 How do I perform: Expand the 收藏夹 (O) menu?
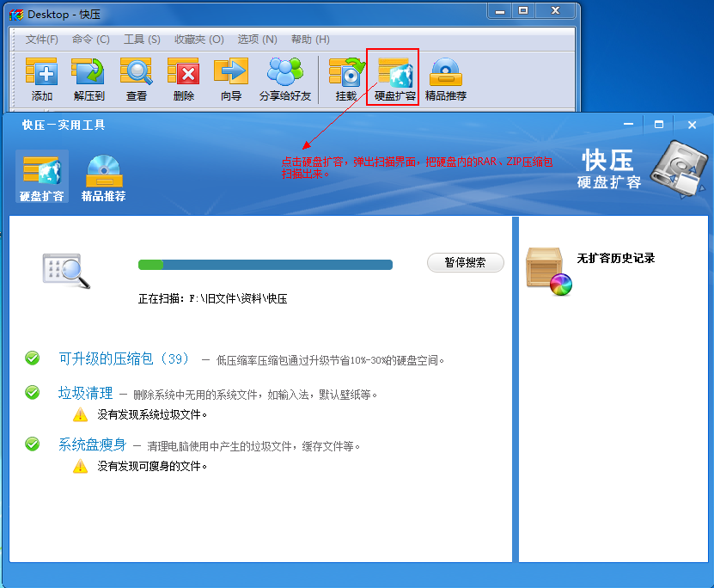pos(198,40)
